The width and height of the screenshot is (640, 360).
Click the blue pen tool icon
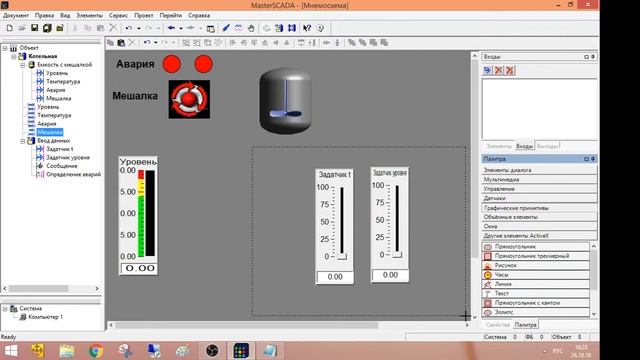click(226, 28)
